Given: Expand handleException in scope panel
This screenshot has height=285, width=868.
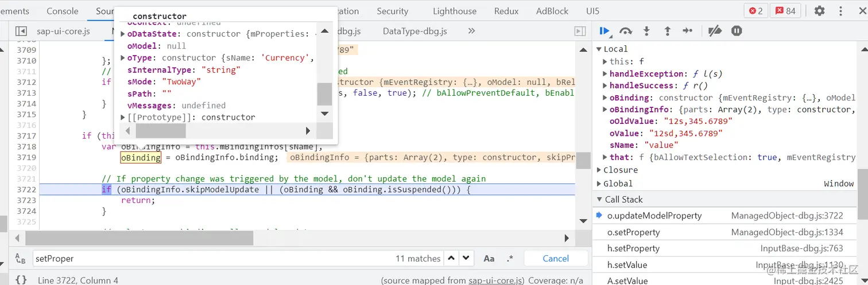Looking at the screenshot, I should coord(605,73).
